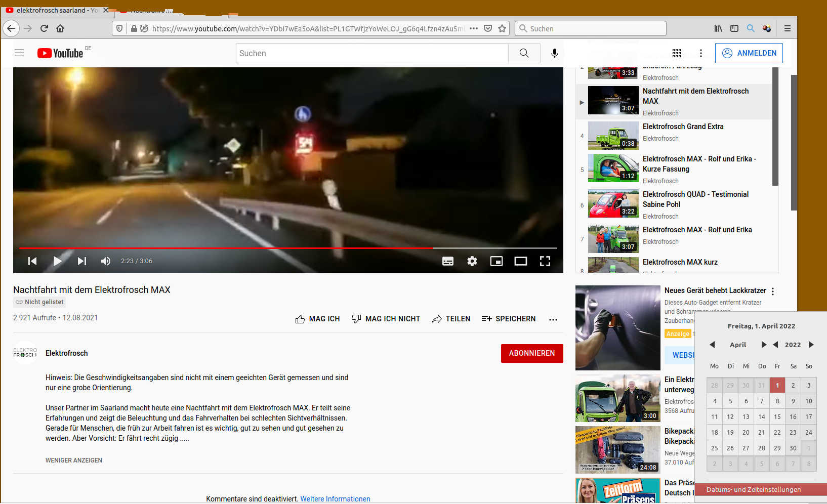
Task: Reload the page in the browser
Action: click(x=44, y=29)
